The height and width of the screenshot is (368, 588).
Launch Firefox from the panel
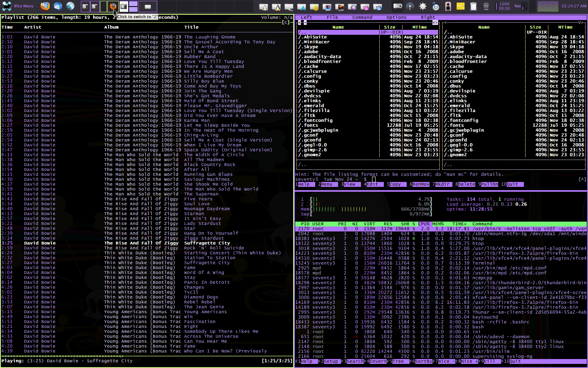(45, 6)
